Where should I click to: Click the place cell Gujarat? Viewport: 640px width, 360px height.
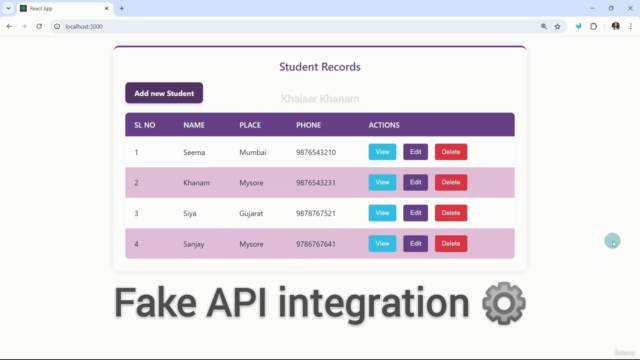click(x=251, y=213)
